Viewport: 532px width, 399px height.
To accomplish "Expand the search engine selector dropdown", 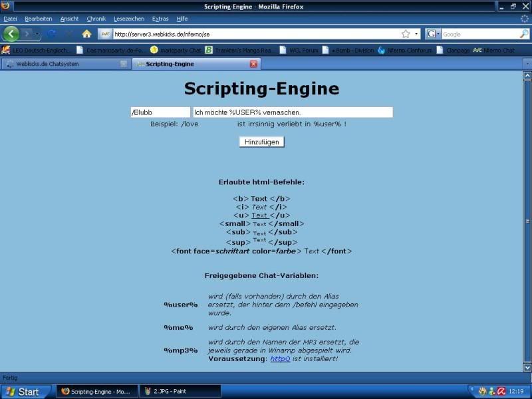I will point(438,34).
